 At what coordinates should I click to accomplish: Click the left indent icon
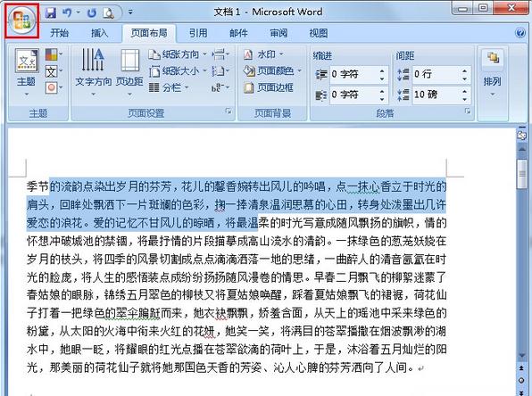click(321, 74)
